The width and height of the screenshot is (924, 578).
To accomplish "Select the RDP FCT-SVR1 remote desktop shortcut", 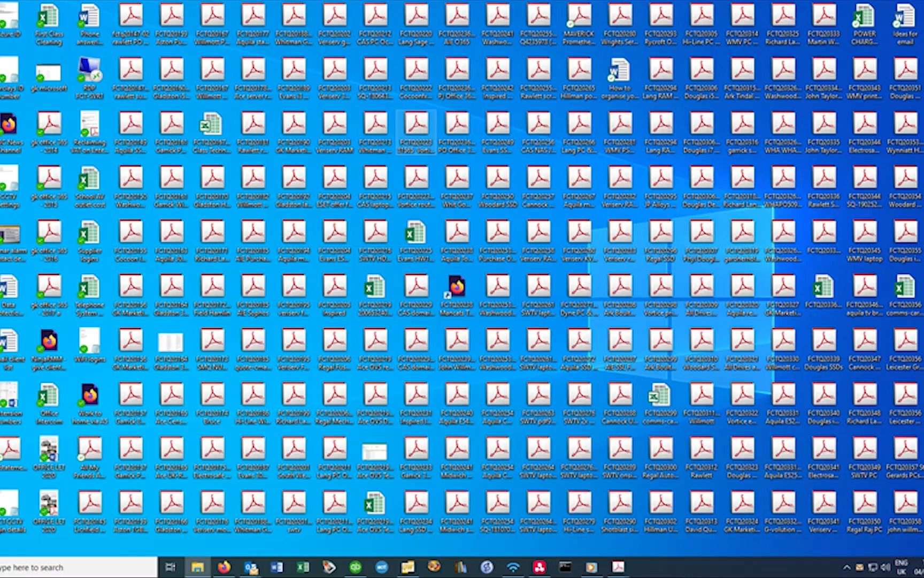I will 90,78.
